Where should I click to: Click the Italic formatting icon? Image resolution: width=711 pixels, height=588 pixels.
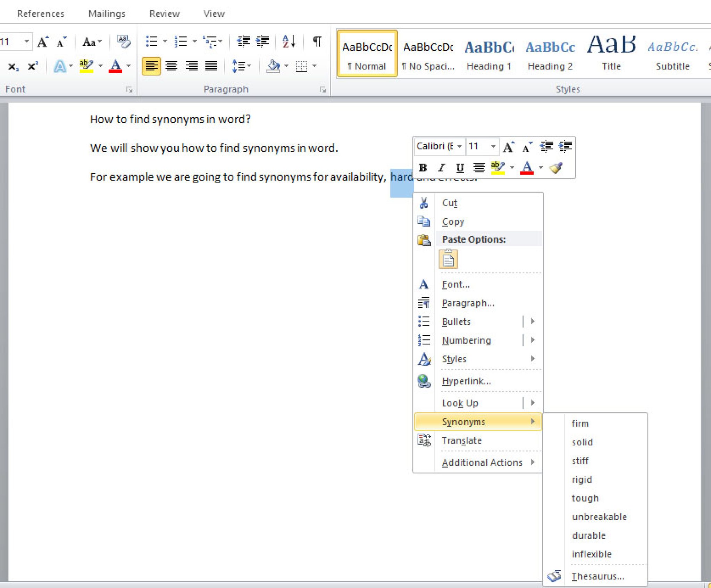click(442, 168)
